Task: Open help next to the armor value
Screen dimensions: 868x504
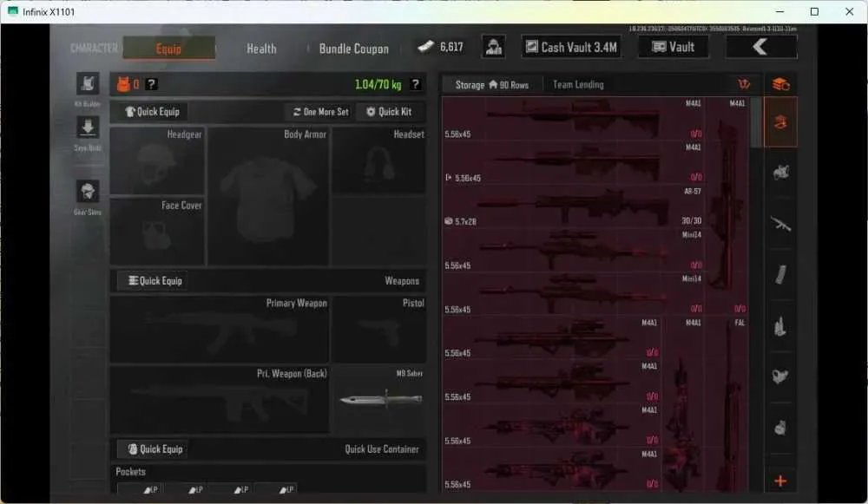Action: coord(151,84)
